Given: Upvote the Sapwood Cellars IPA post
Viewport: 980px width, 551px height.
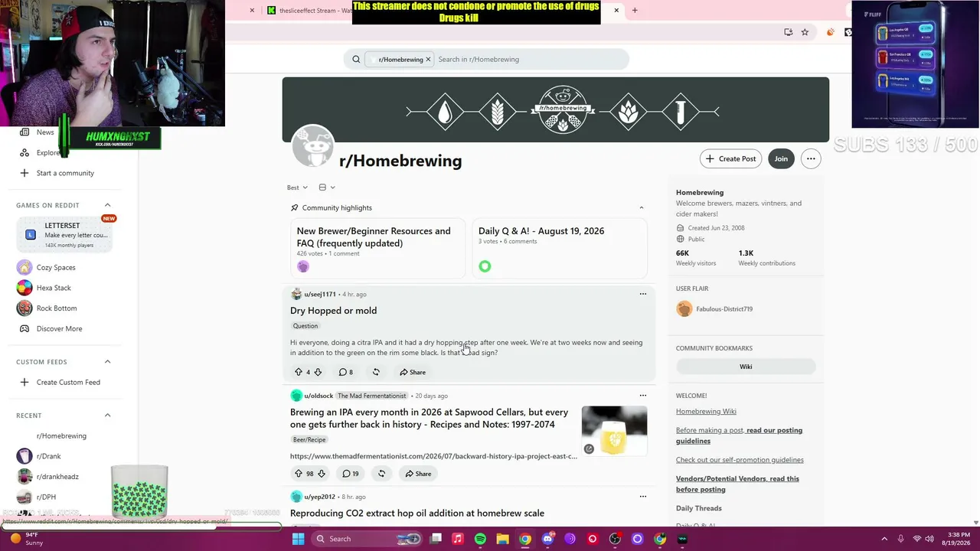Looking at the screenshot, I should (x=299, y=474).
